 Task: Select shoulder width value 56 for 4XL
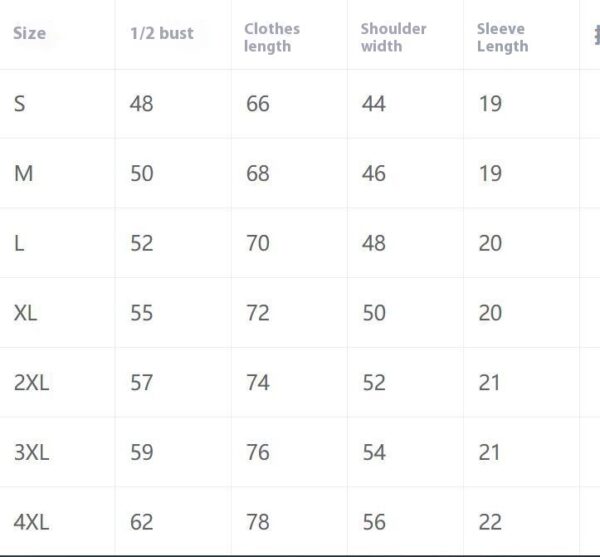coord(373,522)
